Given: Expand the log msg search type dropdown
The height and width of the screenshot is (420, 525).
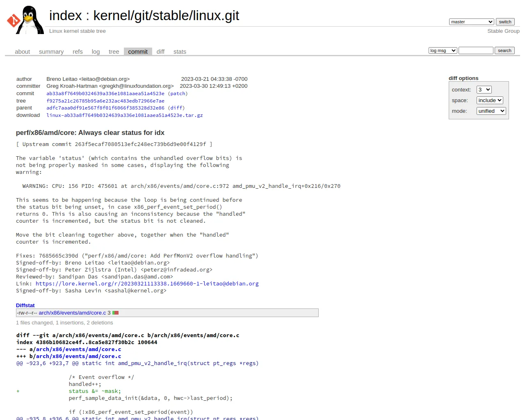Looking at the screenshot, I should pyautogui.click(x=443, y=50).
